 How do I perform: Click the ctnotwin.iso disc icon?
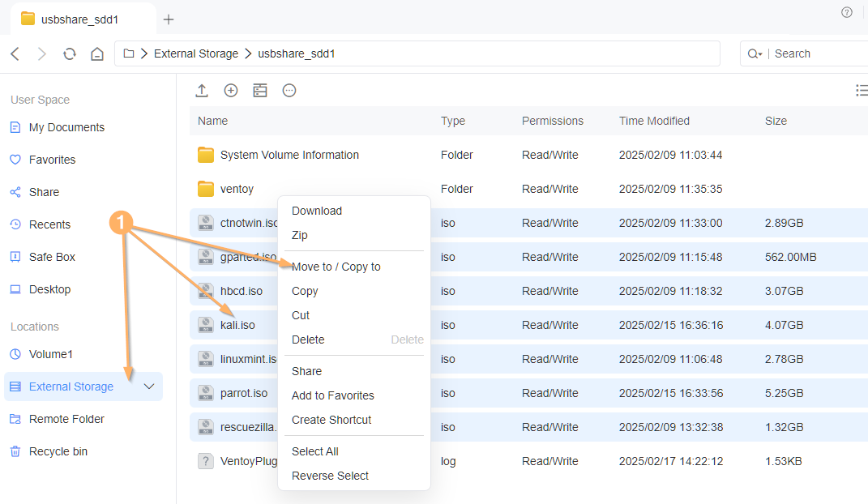pos(206,223)
